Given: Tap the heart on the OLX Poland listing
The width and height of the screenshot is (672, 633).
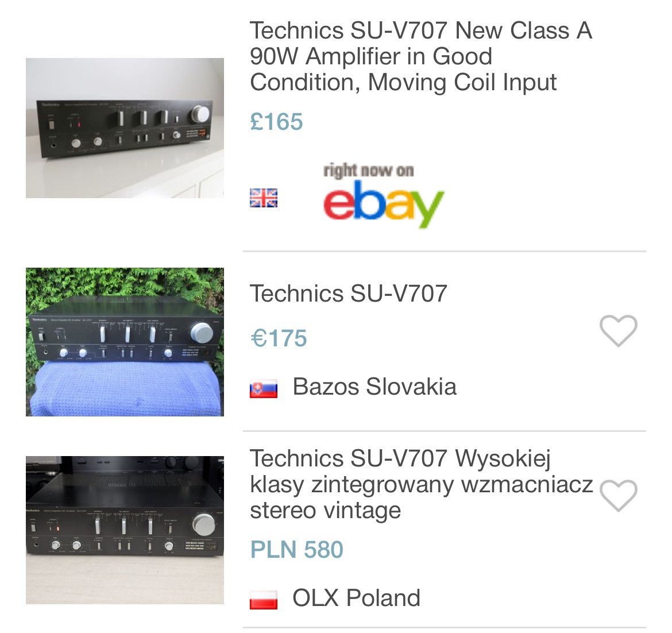Looking at the screenshot, I should (618, 495).
